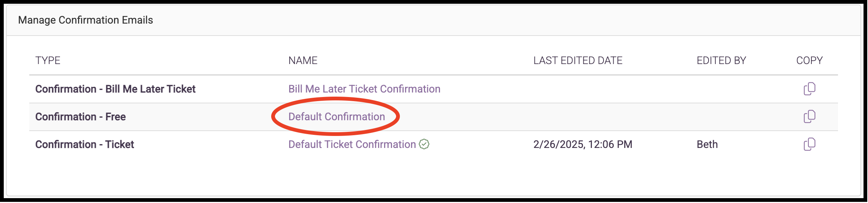
Task: Click the COPY column header
Action: coord(809,61)
